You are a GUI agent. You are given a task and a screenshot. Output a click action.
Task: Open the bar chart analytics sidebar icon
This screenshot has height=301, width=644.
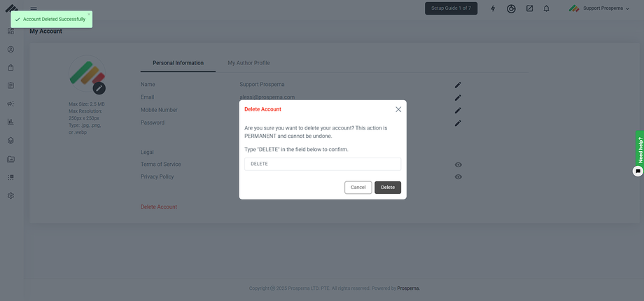[10, 122]
